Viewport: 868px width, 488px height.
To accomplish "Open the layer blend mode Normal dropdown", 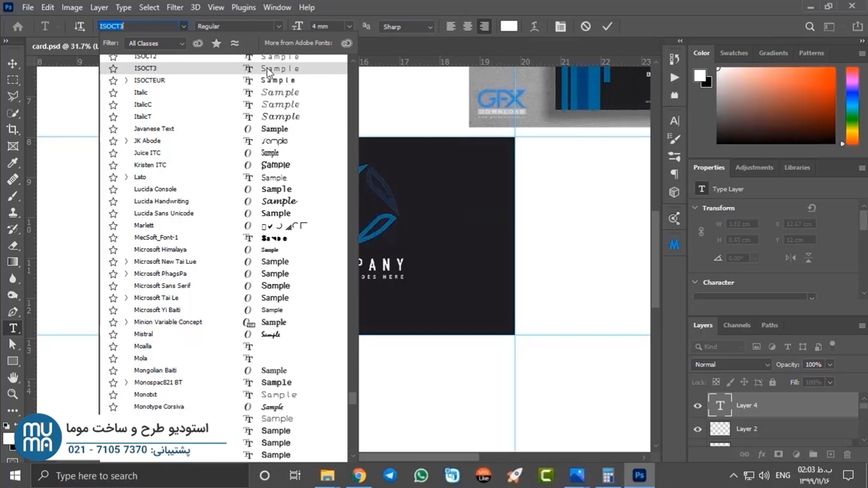I will 731,365.
